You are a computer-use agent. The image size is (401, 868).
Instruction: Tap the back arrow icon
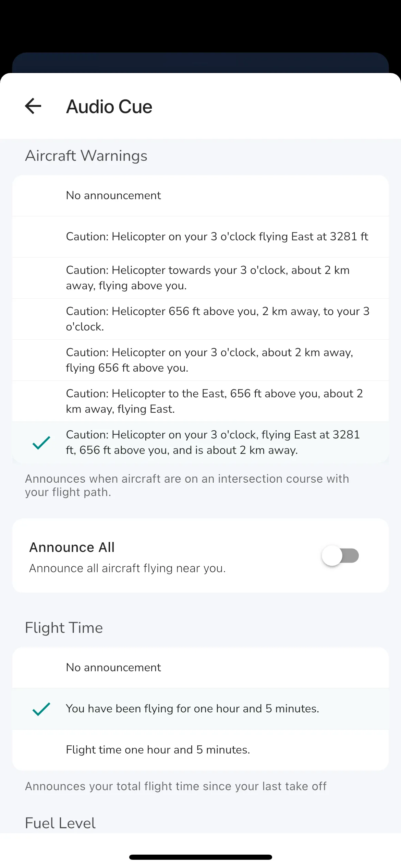click(x=33, y=106)
